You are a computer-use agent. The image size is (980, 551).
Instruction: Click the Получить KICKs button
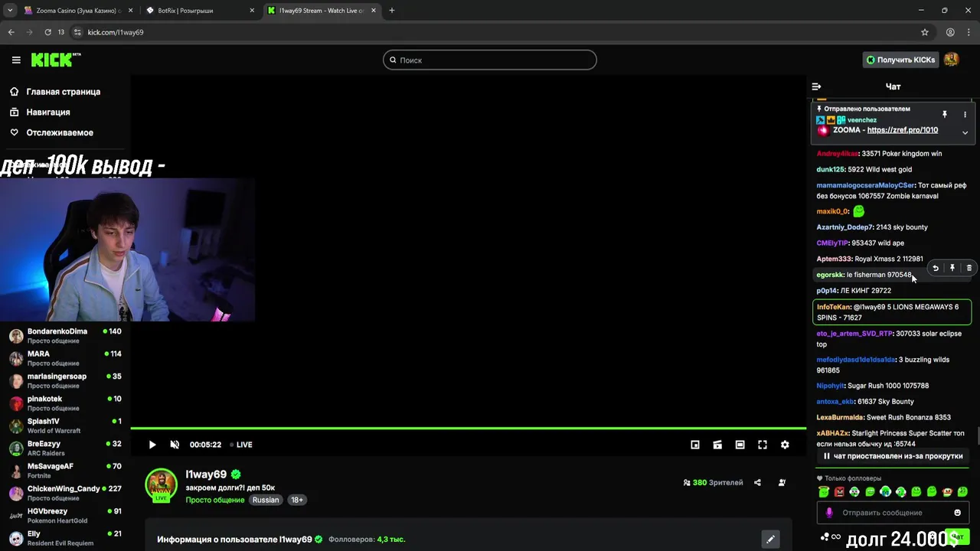coord(900,60)
